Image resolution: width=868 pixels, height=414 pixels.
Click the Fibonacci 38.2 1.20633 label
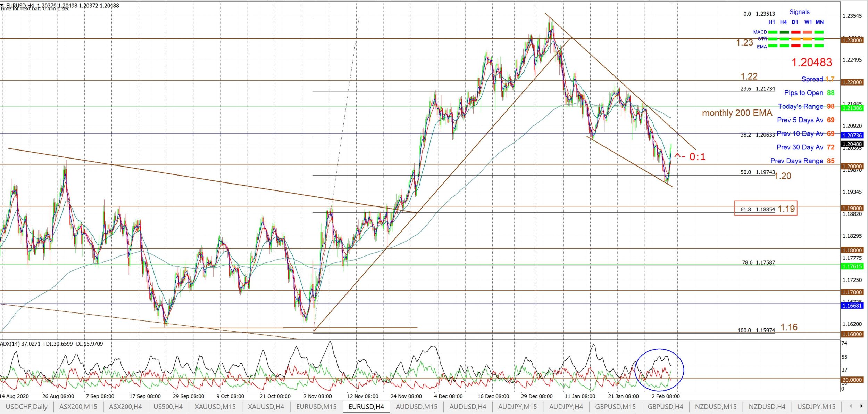point(758,135)
